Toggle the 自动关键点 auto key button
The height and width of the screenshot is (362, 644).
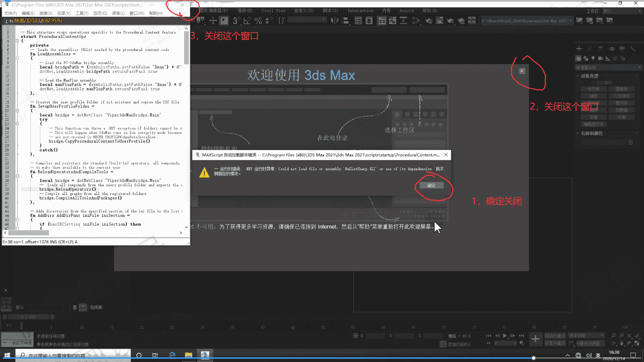coord(555,336)
